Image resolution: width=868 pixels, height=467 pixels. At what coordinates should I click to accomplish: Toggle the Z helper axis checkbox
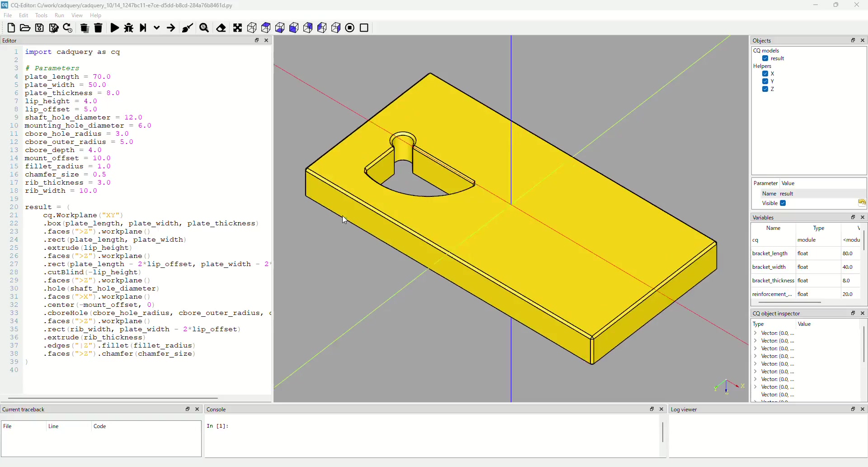point(765,89)
